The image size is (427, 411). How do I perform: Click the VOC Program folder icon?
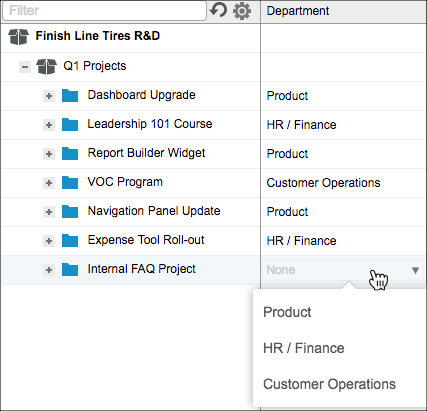point(70,183)
